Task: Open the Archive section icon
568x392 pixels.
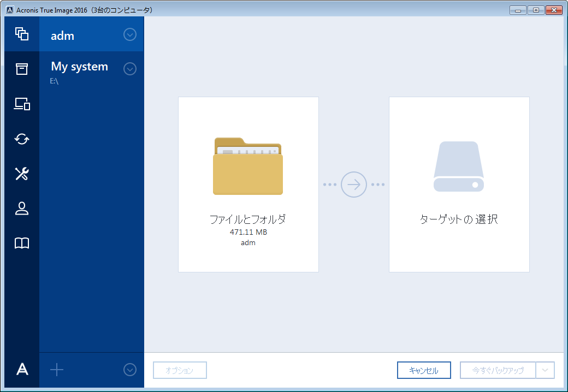Action: pyautogui.click(x=22, y=69)
